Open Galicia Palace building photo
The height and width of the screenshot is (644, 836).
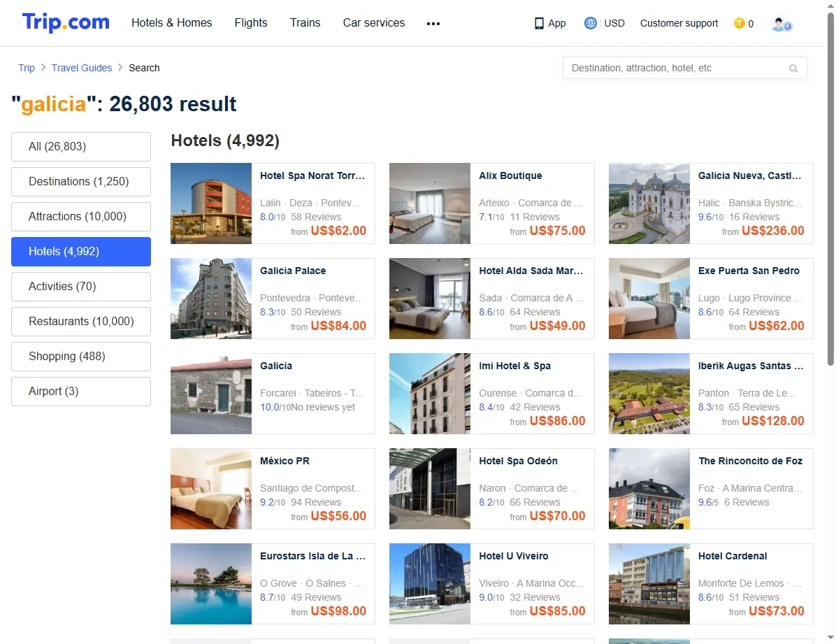(x=211, y=299)
